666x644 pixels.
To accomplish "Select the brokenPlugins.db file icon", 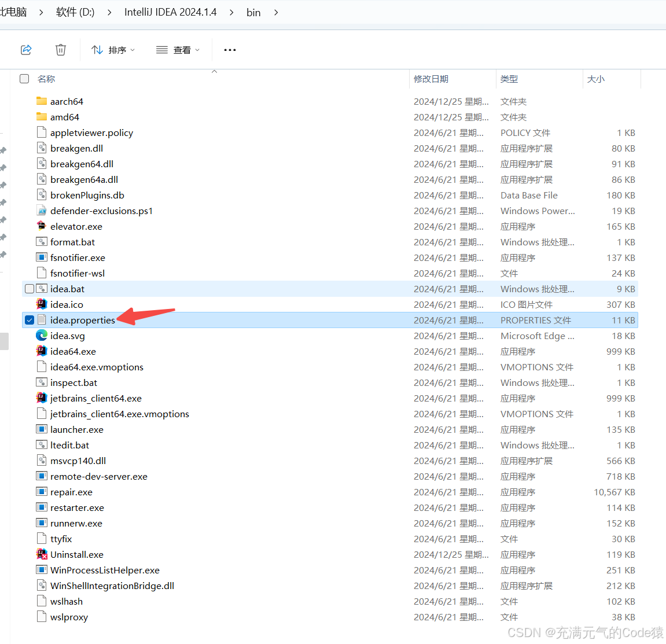I will click(42, 195).
